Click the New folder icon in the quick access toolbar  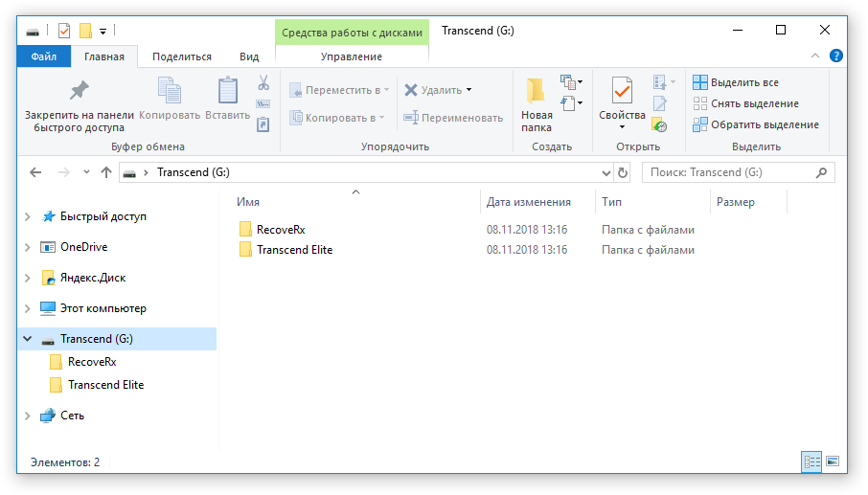pos(85,31)
